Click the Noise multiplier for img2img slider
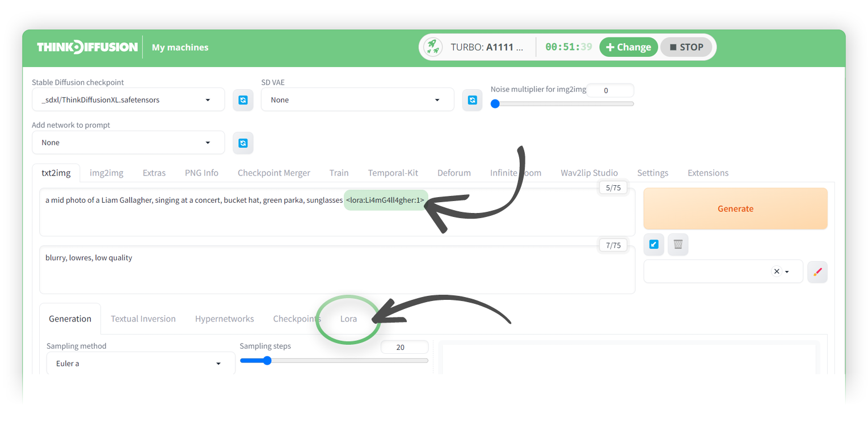The width and height of the screenshot is (868, 443). (x=562, y=104)
